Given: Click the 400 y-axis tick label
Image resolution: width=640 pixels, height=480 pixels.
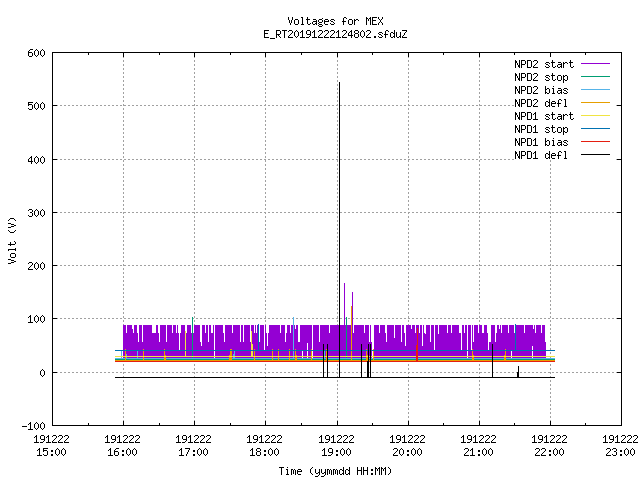Looking at the screenshot, I should click(36, 160).
